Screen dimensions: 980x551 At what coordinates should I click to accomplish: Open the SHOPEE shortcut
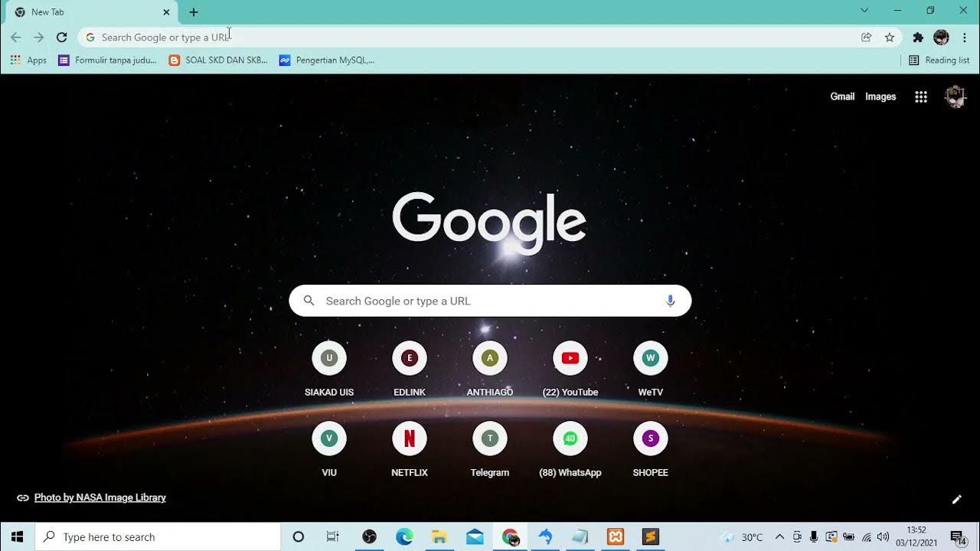coord(651,451)
